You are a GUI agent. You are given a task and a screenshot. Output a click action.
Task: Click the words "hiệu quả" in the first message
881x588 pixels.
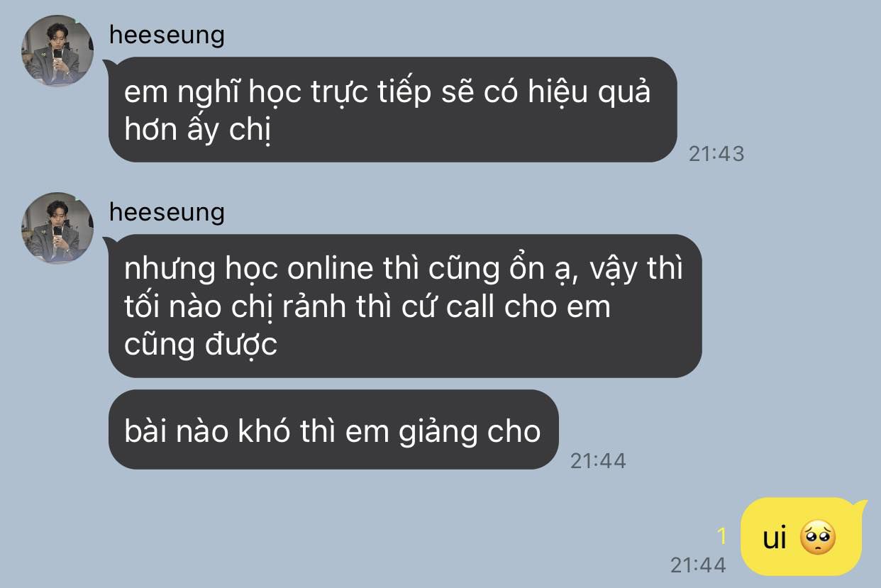click(587, 93)
